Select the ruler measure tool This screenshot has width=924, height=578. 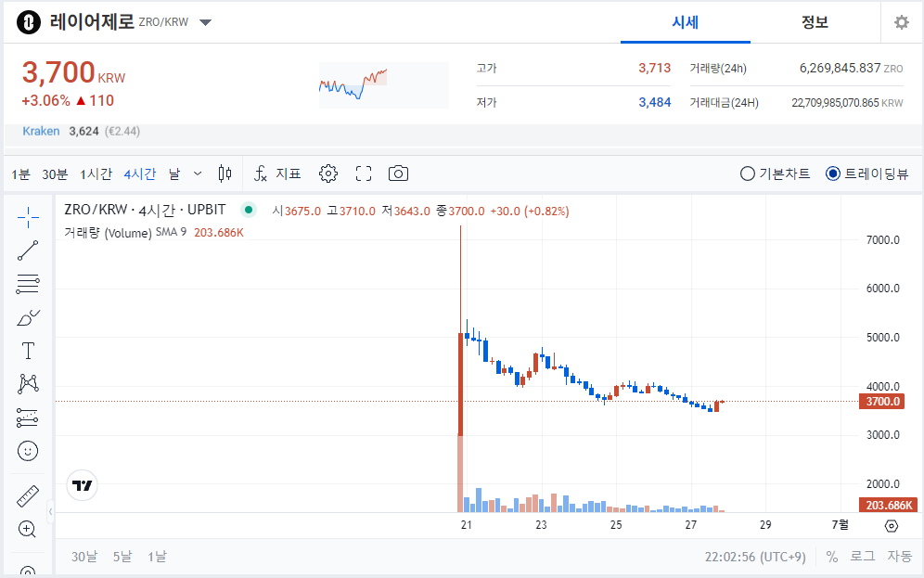[x=27, y=495]
